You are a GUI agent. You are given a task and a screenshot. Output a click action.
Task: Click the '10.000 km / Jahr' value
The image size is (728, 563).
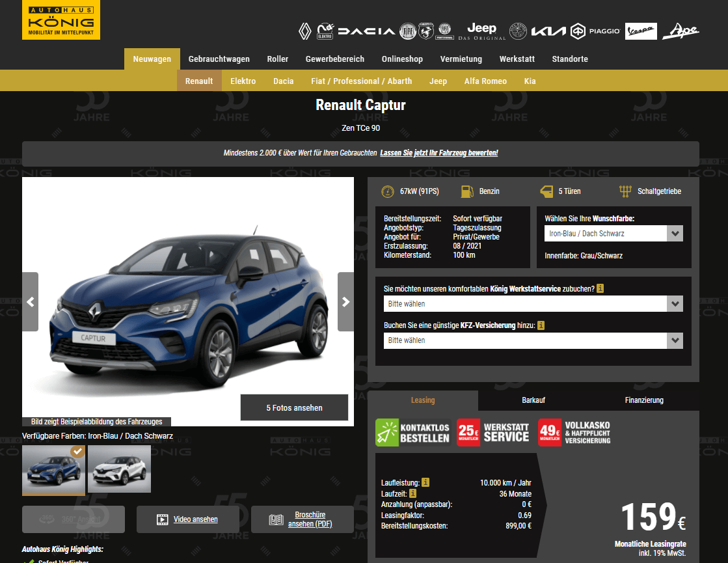pos(506,483)
